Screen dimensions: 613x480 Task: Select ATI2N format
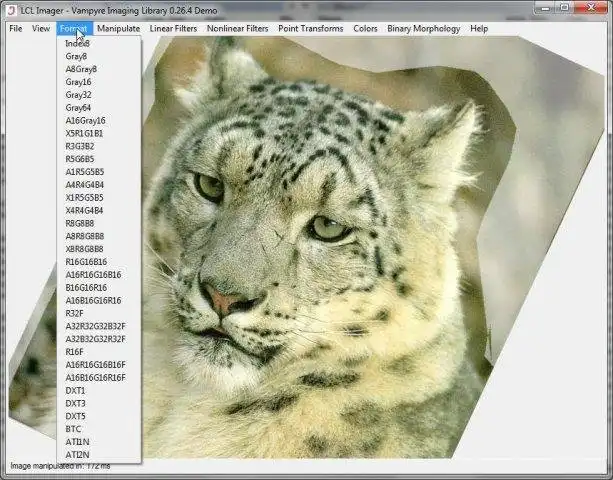pos(99,455)
